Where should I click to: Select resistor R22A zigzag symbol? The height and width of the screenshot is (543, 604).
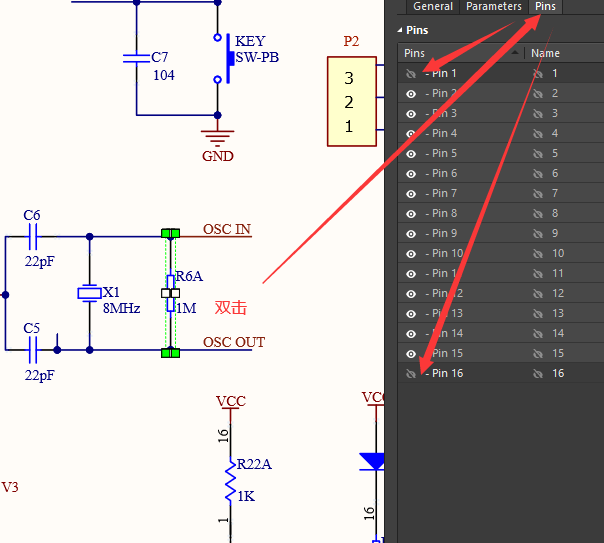click(230, 480)
